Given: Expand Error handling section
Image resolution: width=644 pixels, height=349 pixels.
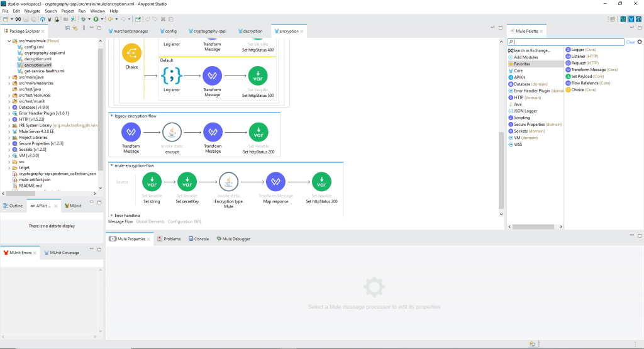Looking at the screenshot, I should tap(111, 215).
